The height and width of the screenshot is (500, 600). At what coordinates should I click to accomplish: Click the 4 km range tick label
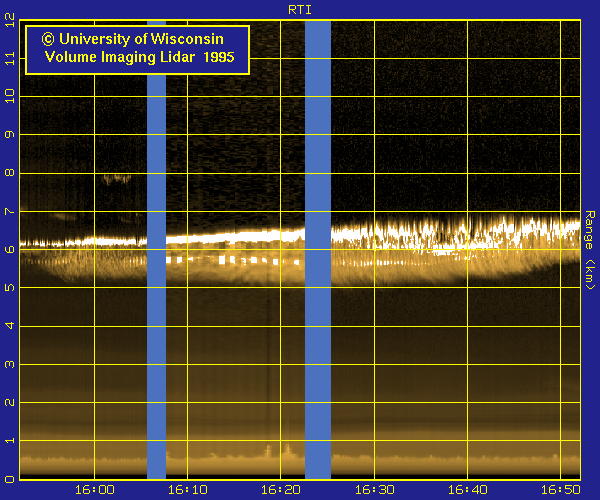click(x=10, y=326)
